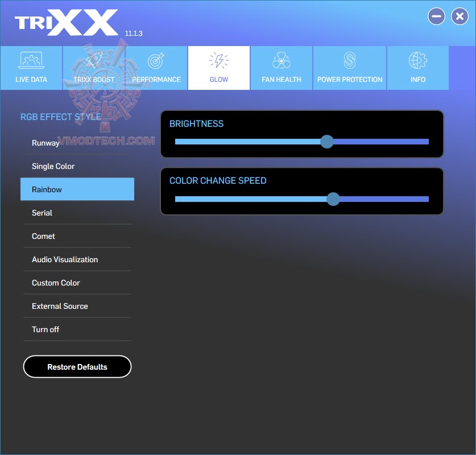Click the RGB EFFECT STYLE heading
The width and height of the screenshot is (476, 455).
61,117
